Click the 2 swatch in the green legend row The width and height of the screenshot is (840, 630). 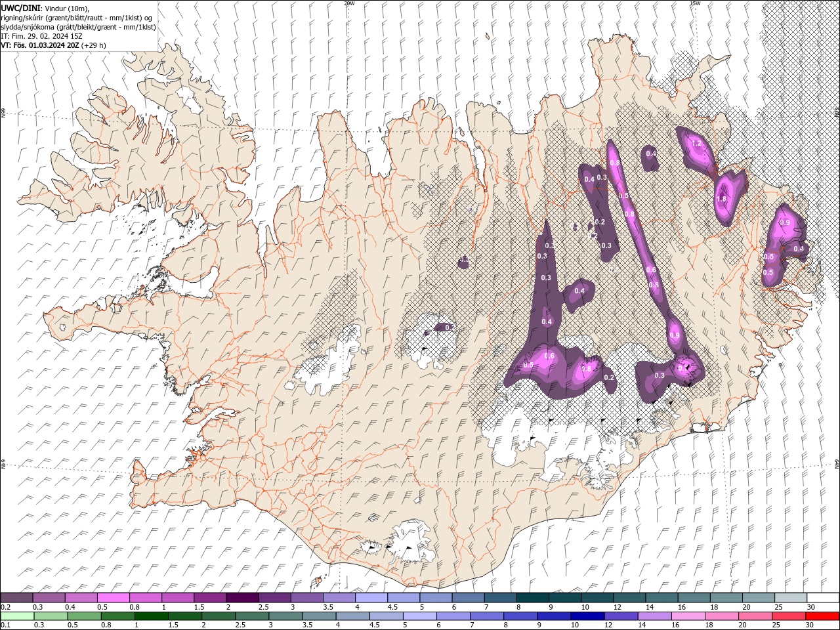218,616
